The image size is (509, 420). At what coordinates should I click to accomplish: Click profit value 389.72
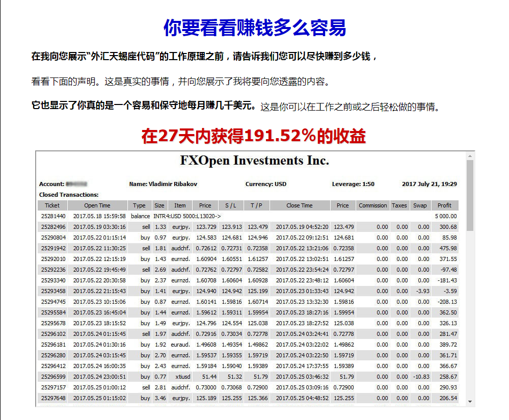tap(448, 345)
